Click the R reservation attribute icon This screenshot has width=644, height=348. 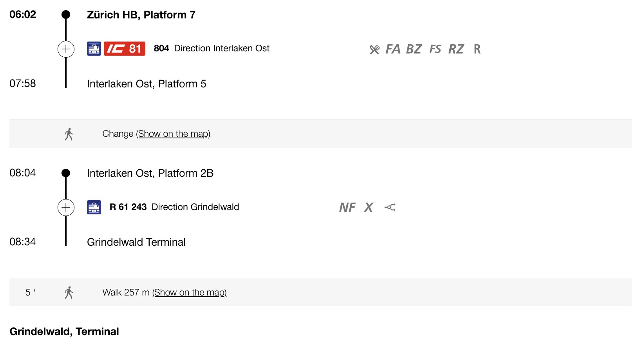tap(477, 49)
